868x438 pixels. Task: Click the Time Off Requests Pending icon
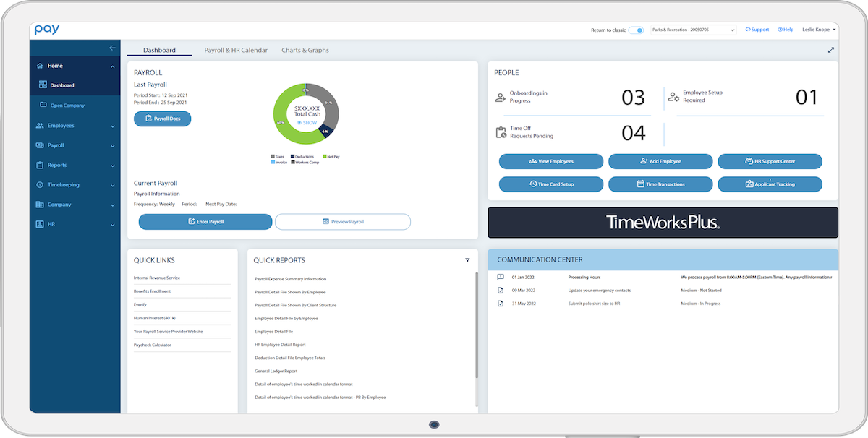coord(501,132)
